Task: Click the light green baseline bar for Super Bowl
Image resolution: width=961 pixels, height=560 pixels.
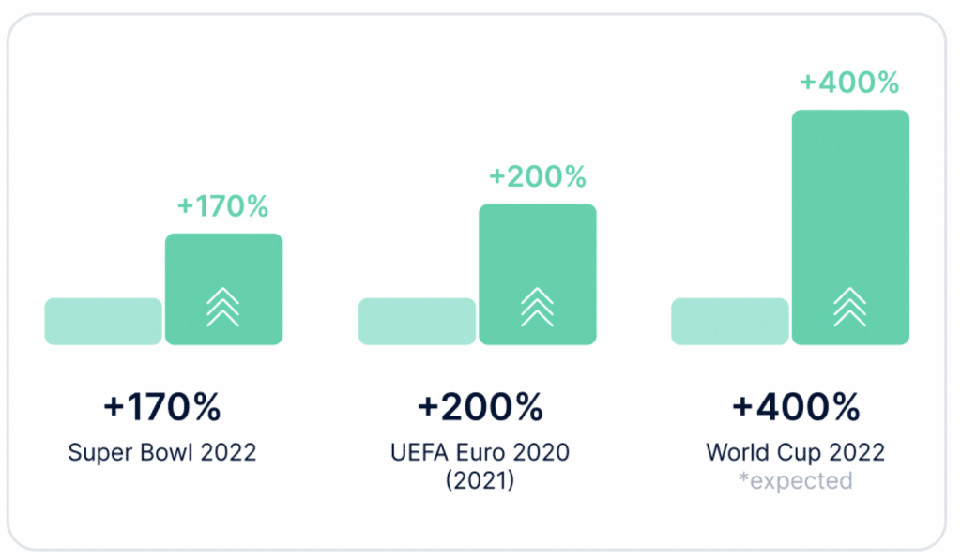Action: point(103,322)
